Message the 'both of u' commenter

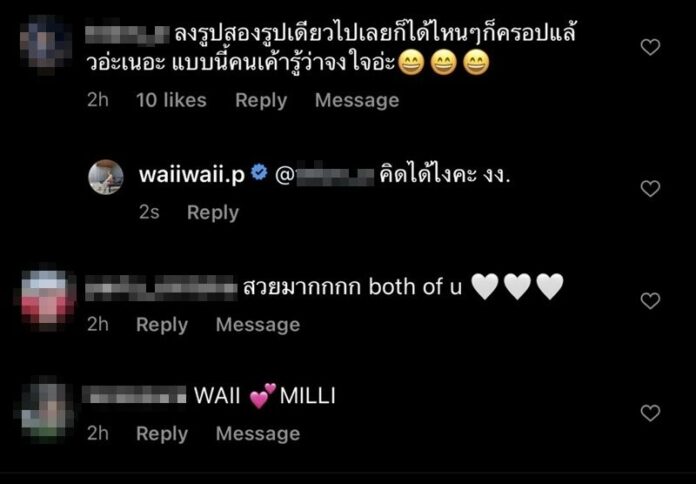258,325
